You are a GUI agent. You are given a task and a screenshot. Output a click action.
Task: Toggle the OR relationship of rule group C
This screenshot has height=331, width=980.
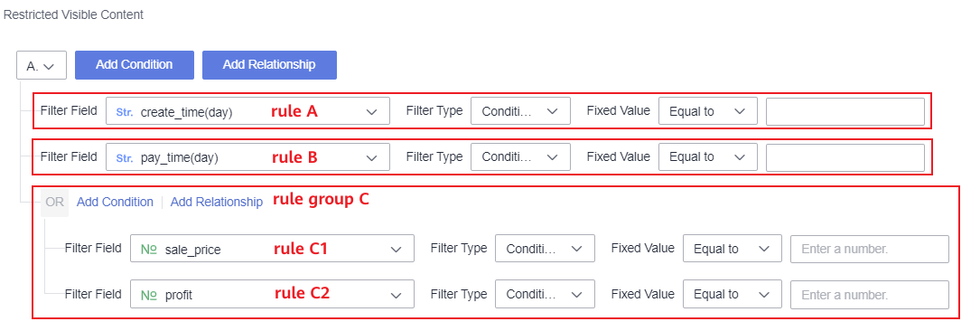click(x=55, y=202)
